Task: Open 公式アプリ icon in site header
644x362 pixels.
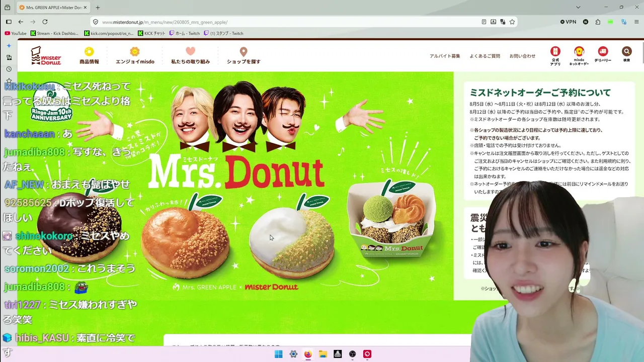Action: (555, 55)
